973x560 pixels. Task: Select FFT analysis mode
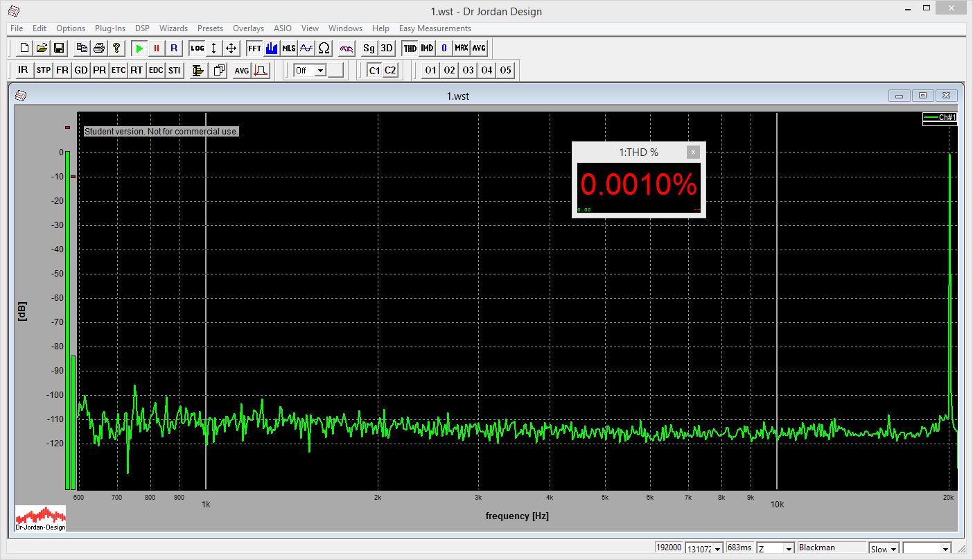pyautogui.click(x=254, y=48)
